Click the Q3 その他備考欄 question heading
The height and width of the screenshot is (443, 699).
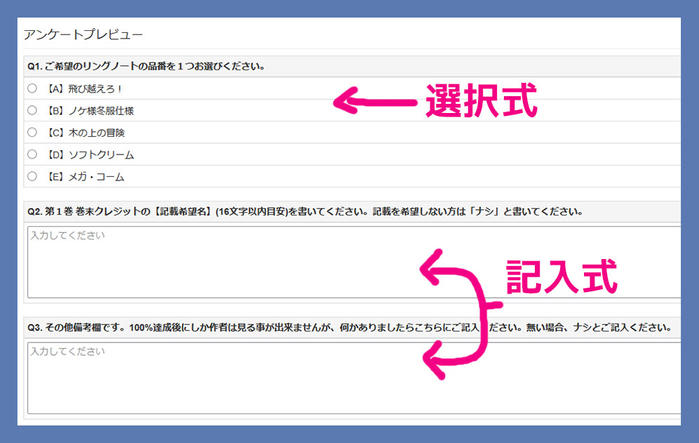pyautogui.click(x=340, y=327)
